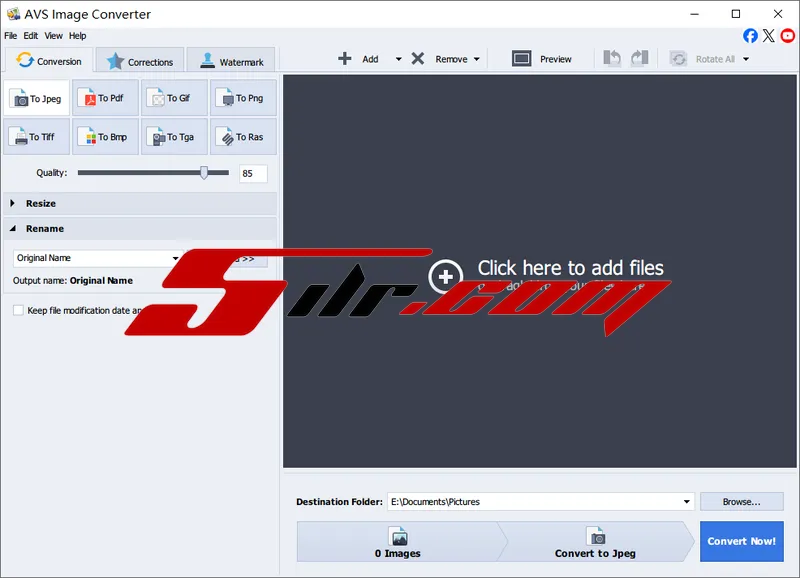Open the View menu
Viewport: 800px width, 578px height.
[x=54, y=36]
